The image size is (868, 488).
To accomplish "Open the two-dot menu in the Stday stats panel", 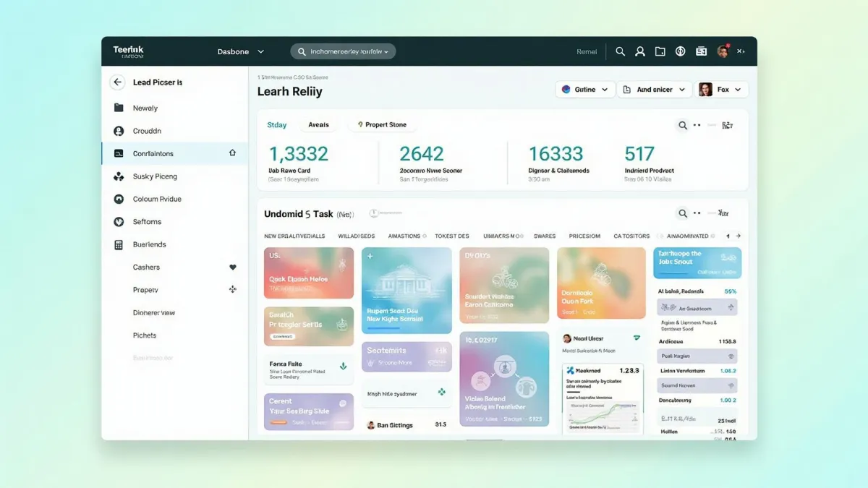I will pos(697,125).
